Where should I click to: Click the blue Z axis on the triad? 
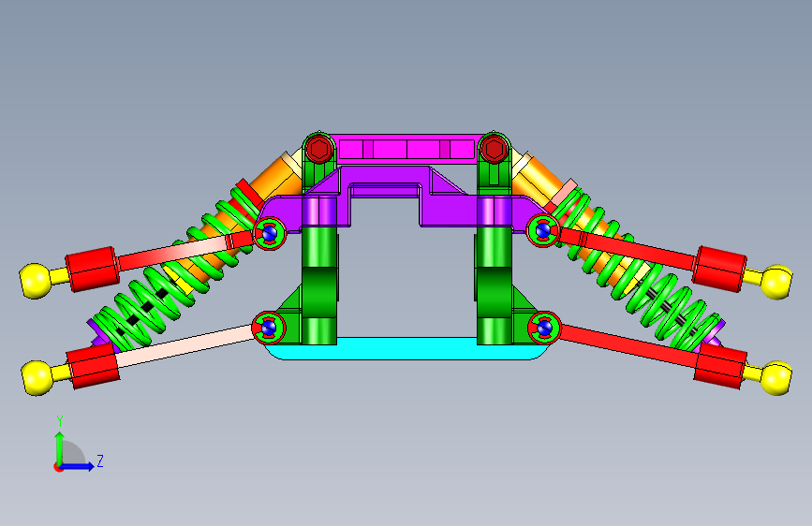78,466
